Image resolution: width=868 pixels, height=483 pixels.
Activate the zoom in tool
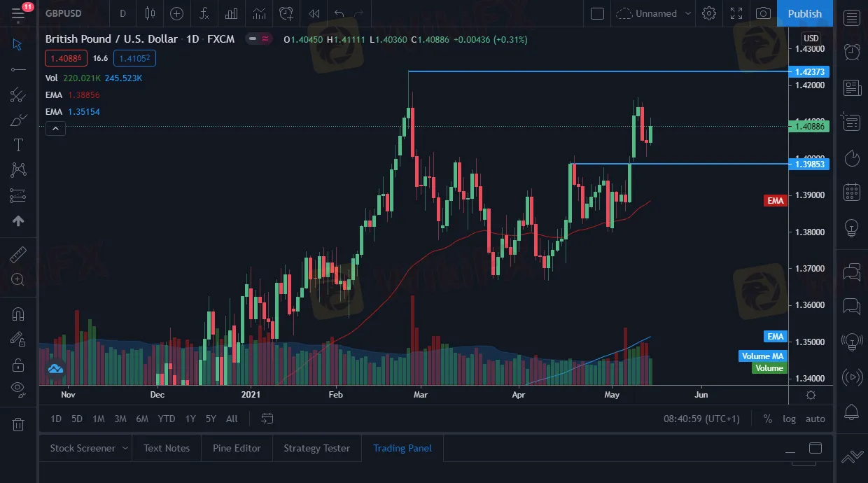point(18,279)
